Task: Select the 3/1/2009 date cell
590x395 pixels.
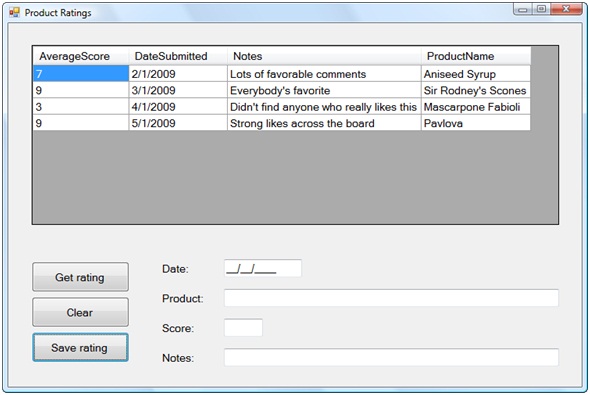Action: click(178, 90)
